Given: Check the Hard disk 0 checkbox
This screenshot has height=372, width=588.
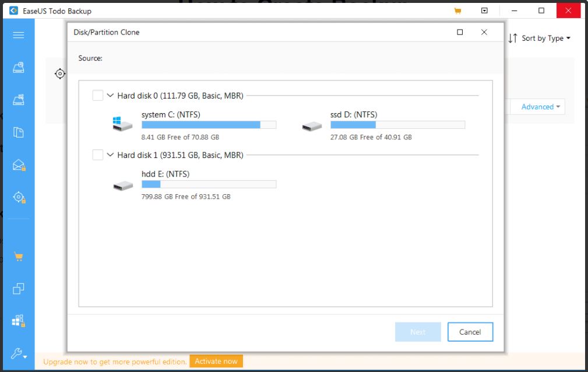Looking at the screenshot, I should click(x=97, y=96).
